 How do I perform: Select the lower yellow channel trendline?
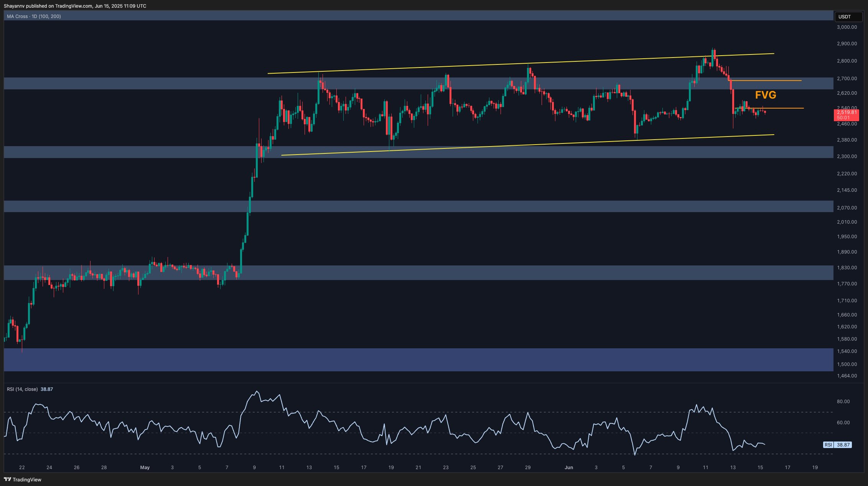(x=460, y=148)
